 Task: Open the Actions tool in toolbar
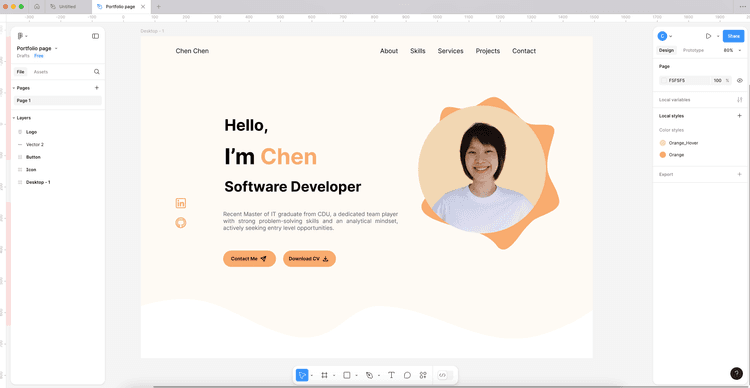423,376
